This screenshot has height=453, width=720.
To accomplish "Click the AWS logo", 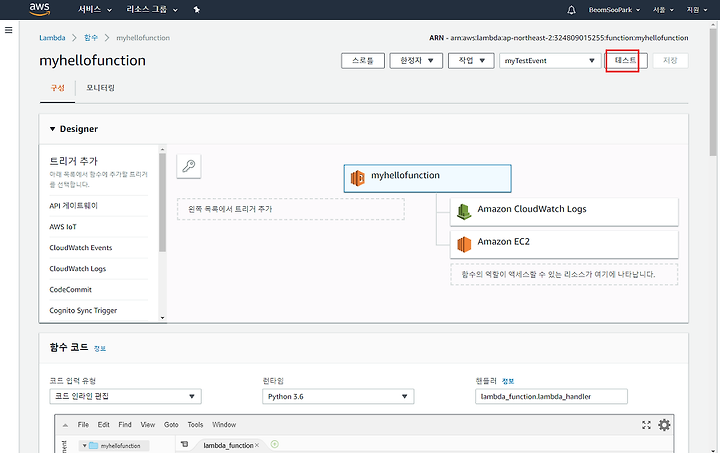I will 39,9.
